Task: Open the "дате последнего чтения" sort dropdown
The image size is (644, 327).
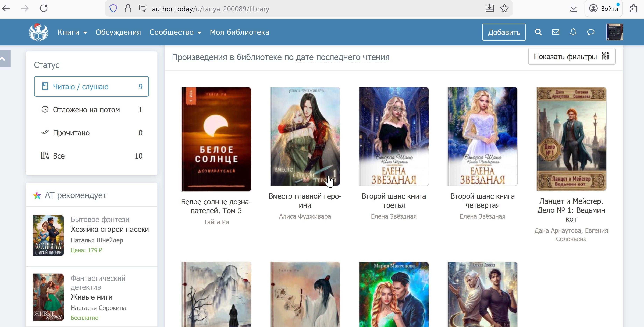Action: [343, 57]
